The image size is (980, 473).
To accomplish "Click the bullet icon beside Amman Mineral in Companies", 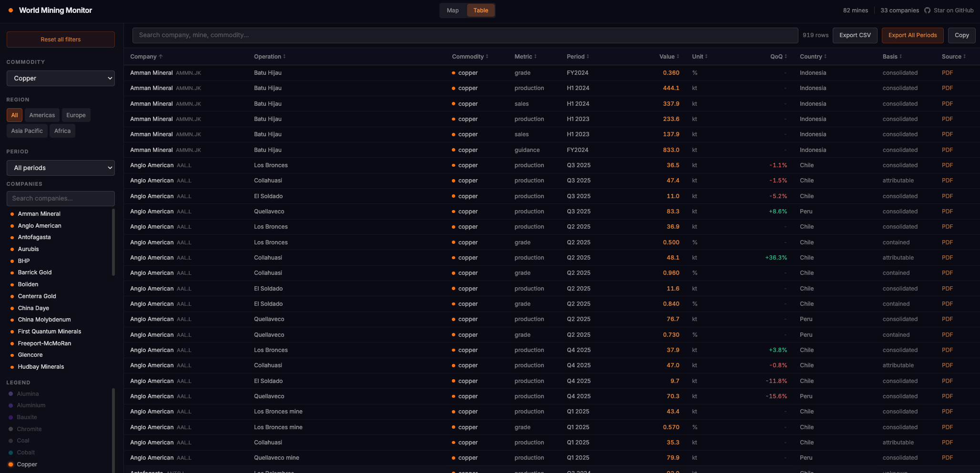I will pos(13,213).
